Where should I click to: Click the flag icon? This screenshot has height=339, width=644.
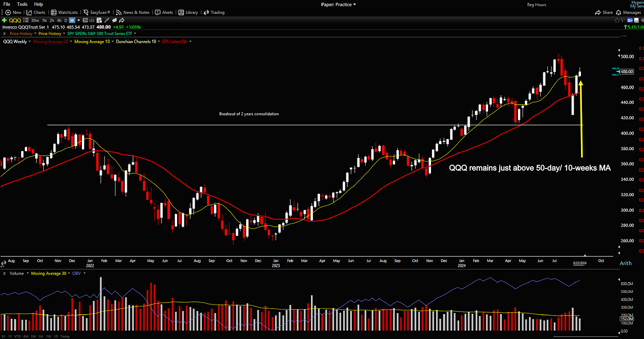coord(623,20)
